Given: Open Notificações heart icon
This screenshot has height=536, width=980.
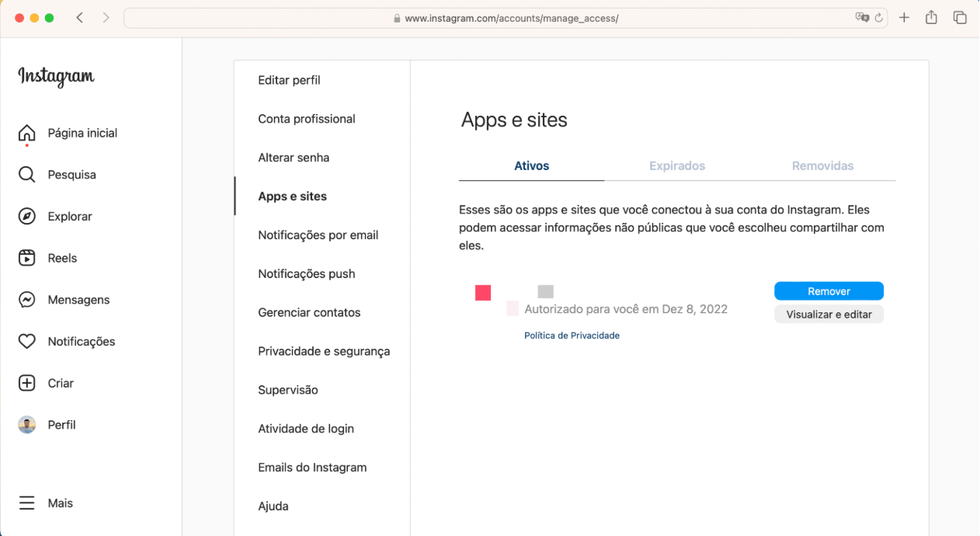Looking at the screenshot, I should (x=26, y=342).
